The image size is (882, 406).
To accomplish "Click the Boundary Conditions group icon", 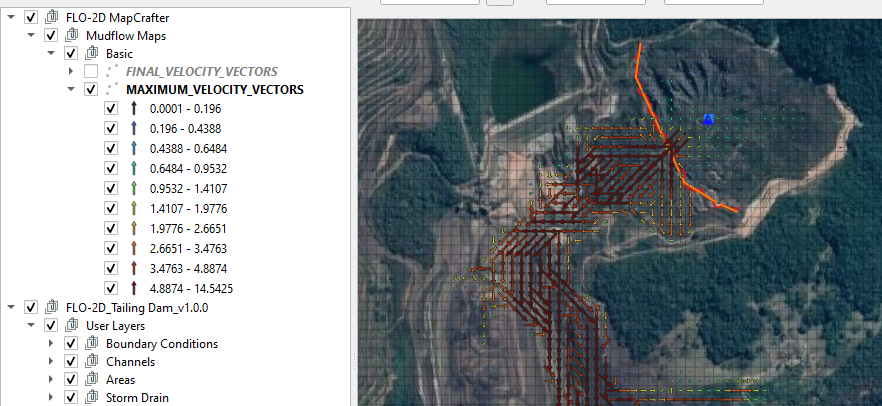I will click(91, 343).
